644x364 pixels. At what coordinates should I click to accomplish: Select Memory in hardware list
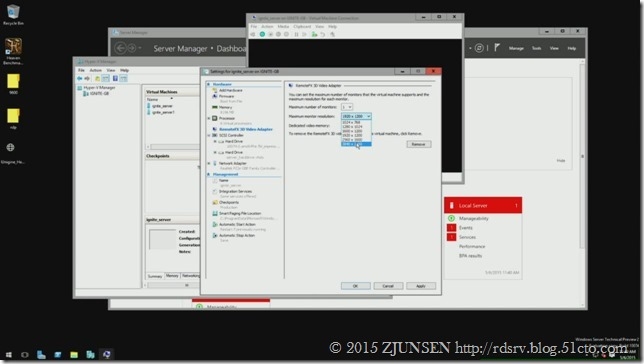(225, 107)
